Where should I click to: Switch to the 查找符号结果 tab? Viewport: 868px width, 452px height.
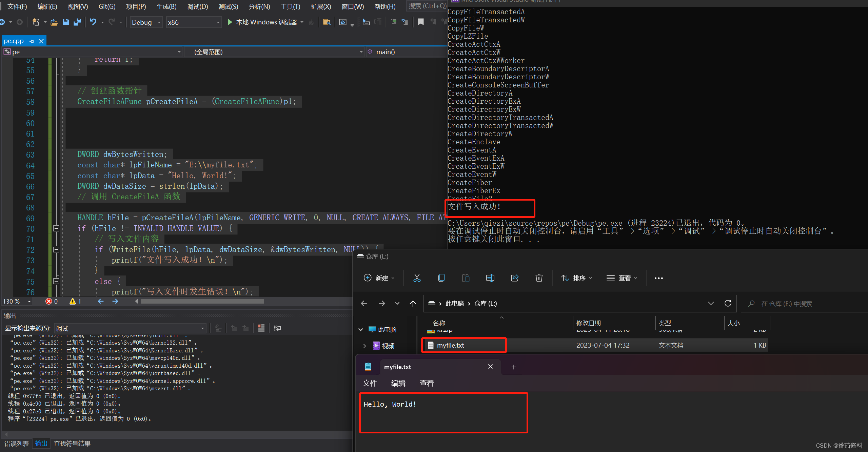(72, 444)
